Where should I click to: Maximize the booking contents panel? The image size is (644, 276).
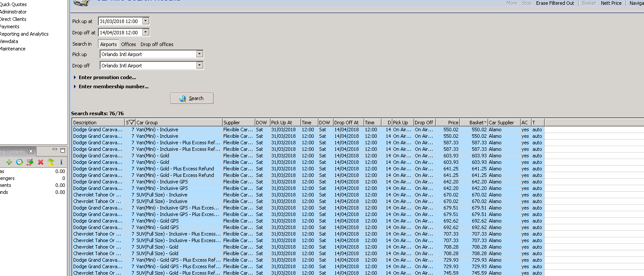click(63, 150)
